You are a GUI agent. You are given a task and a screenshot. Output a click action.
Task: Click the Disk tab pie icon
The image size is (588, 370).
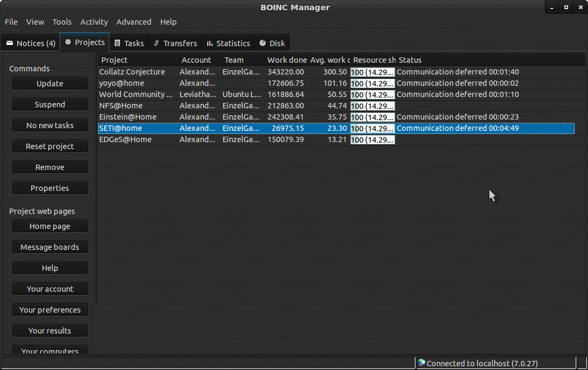(x=263, y=43)
